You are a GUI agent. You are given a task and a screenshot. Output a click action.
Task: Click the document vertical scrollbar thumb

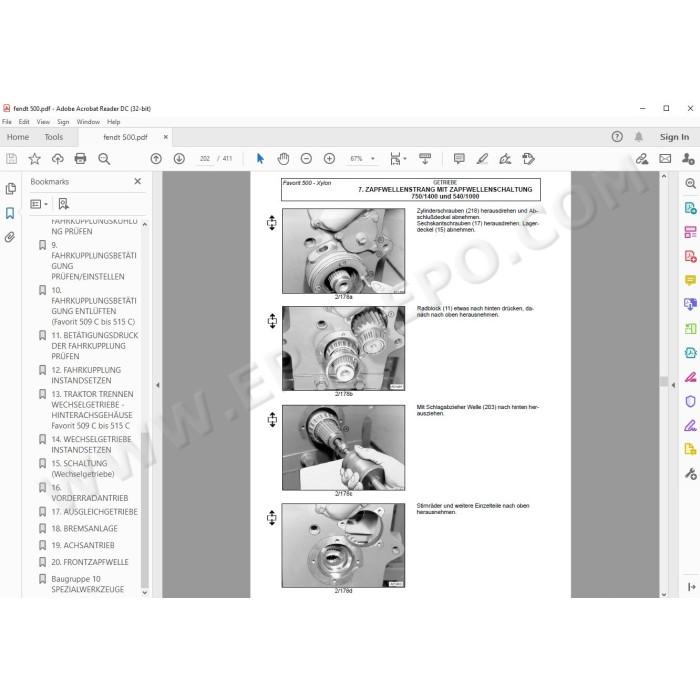coord(664,381)
